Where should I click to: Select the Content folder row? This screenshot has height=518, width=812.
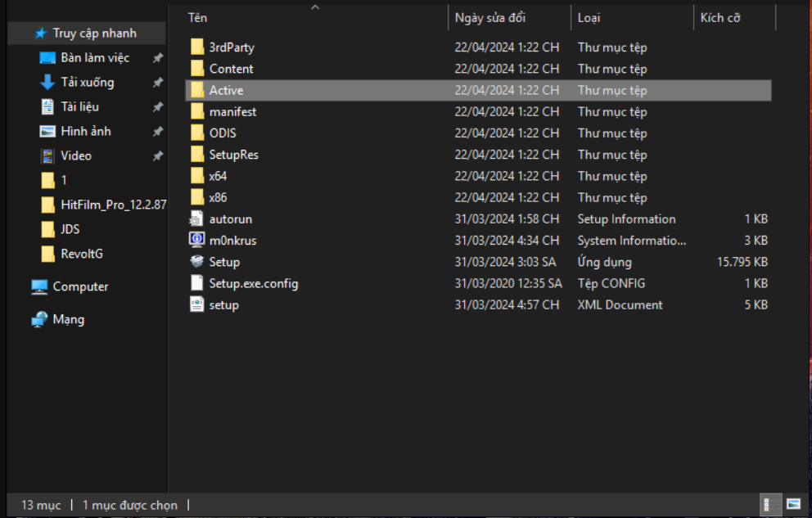coord(231,69)
